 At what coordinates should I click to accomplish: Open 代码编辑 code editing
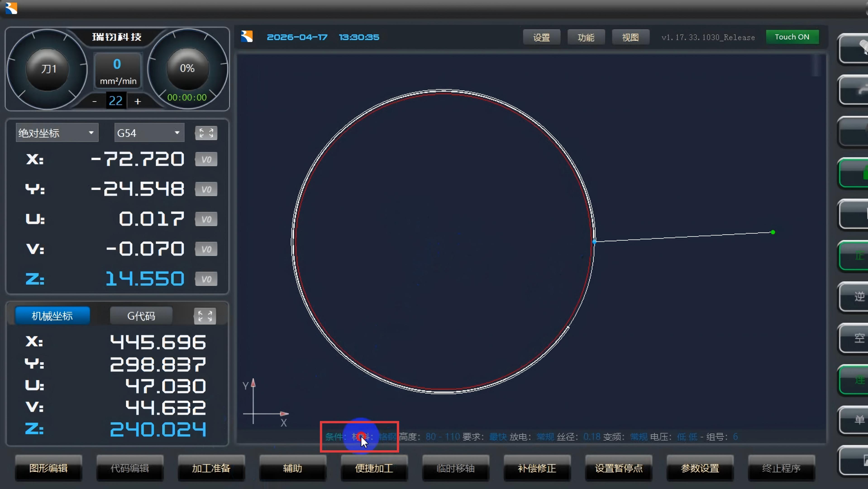pos(130,468)
